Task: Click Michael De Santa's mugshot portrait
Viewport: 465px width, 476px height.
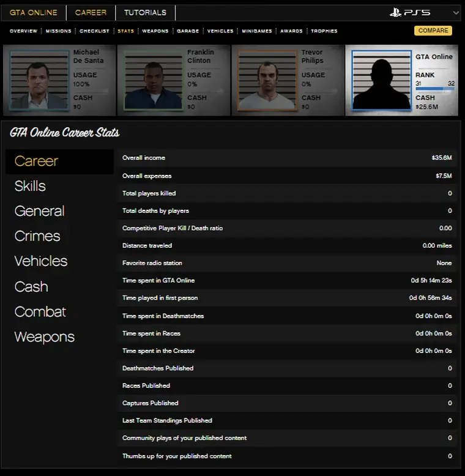Action: tap(40, 80)
